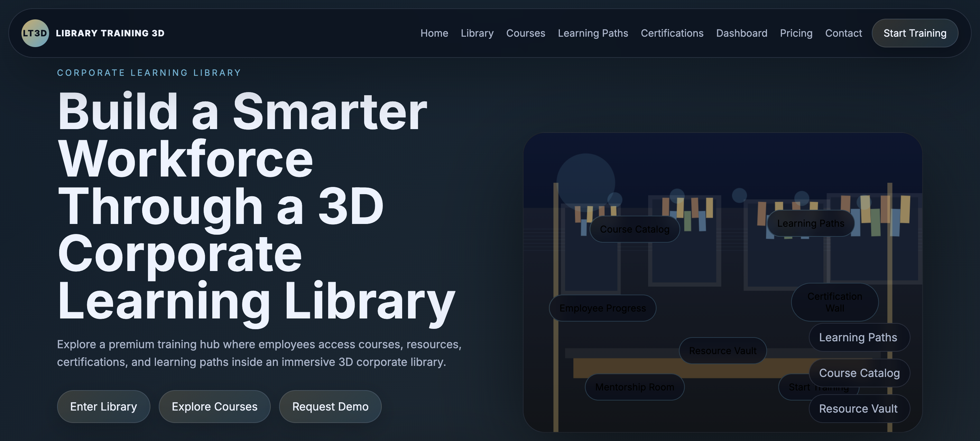Click bright Learning Paths chip in scene list
The height and width of the screenshot is (441, 980).
(859, 337)
